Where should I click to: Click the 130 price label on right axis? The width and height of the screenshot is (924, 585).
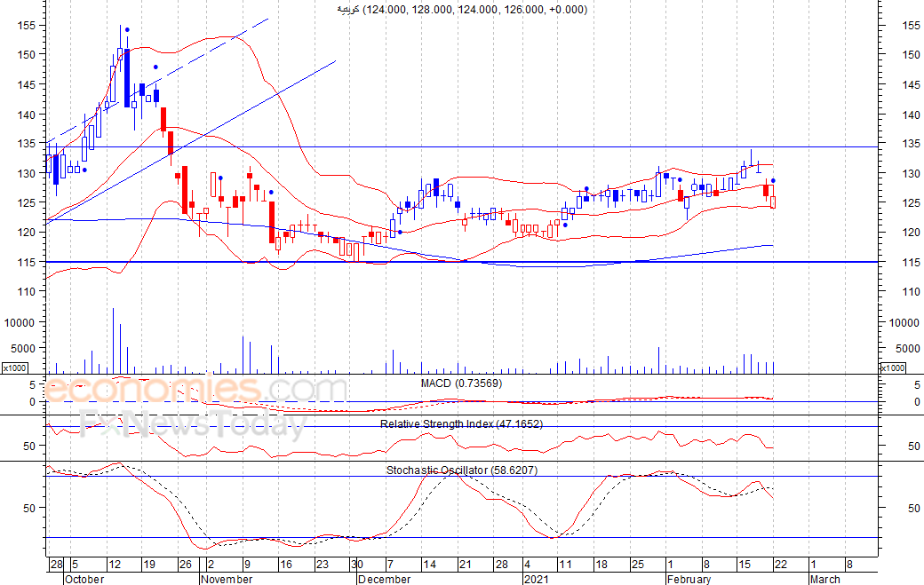911,174
